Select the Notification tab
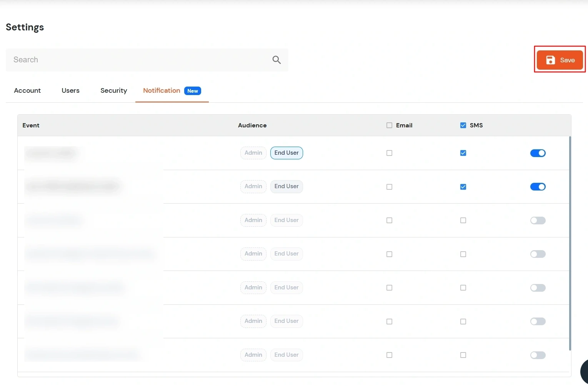Screen dimensions: 588x386 pos(172,90)
